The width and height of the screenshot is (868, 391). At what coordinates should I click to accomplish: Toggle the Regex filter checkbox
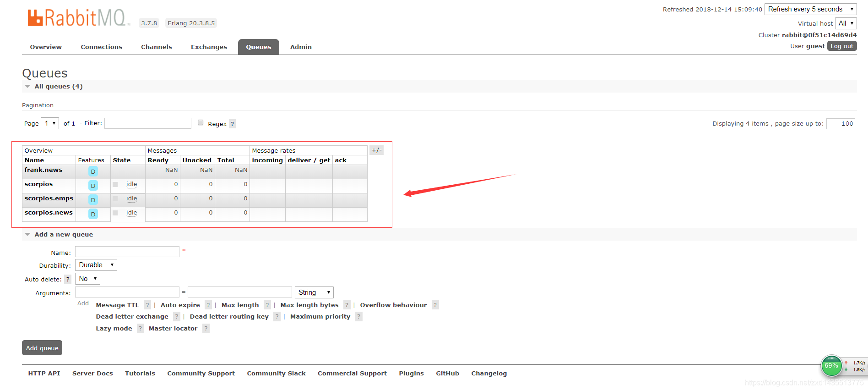click(201, 122)
